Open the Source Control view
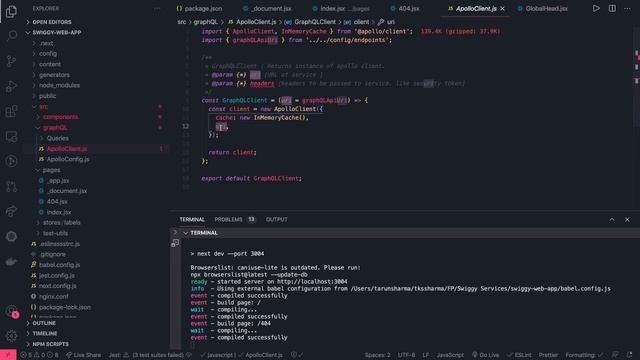This screenshot has height=360, width=640. point(11,61)
